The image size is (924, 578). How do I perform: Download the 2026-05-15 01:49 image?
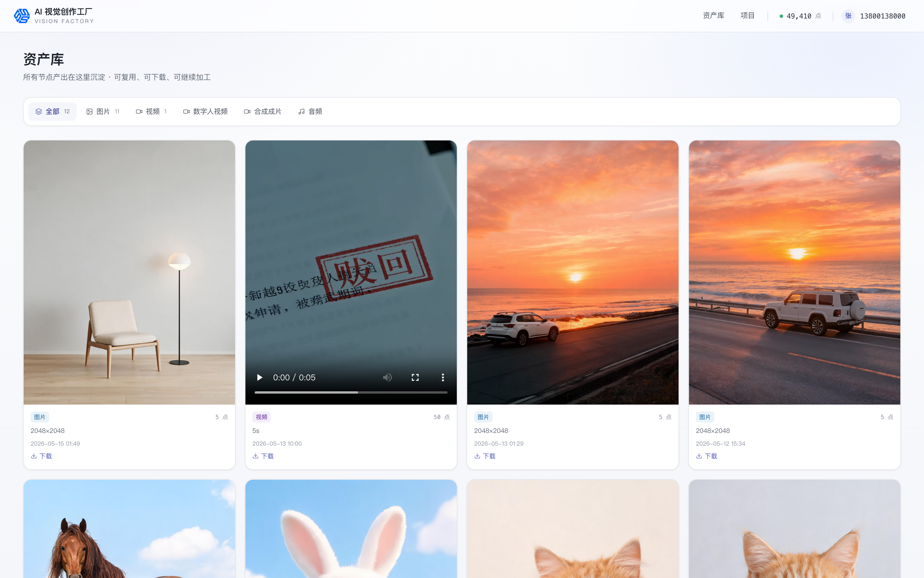[41, 456]
